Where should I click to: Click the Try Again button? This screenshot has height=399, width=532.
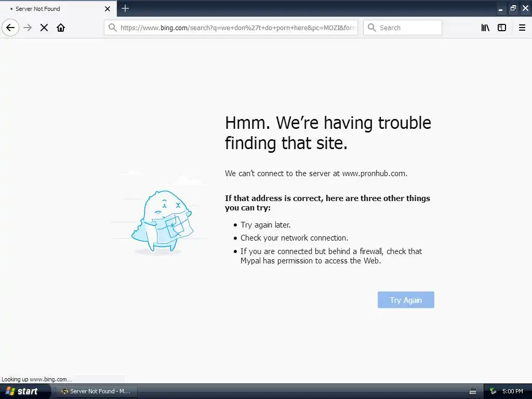tap(406, 300)
